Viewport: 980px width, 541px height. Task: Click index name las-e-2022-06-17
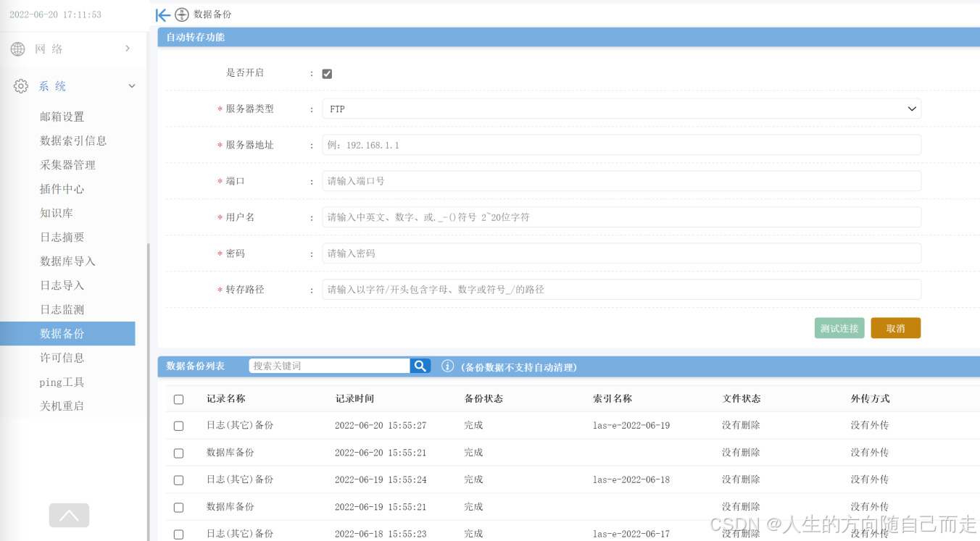(x=631, y=534)
